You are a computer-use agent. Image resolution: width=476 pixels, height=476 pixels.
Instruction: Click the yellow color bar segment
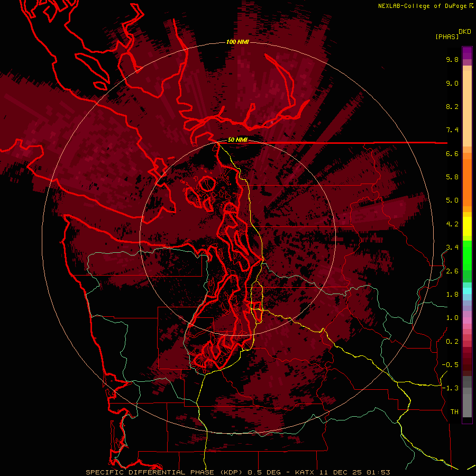click(x=467, y=226)
